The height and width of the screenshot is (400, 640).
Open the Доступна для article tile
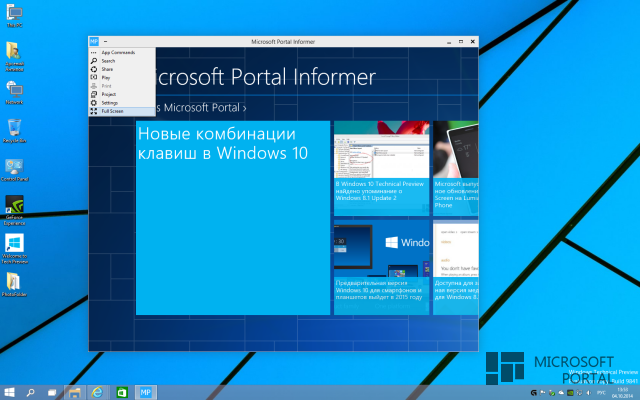tap(456, 267)
